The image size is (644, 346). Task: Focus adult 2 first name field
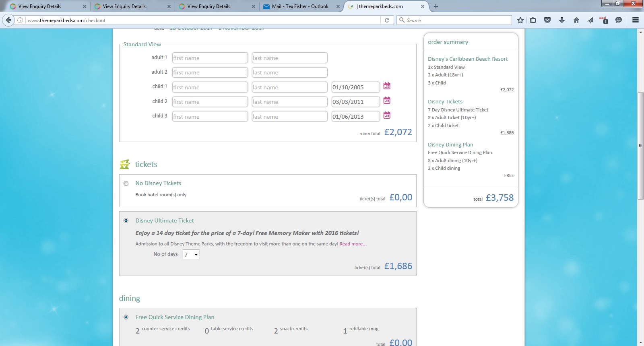point(210,72)
